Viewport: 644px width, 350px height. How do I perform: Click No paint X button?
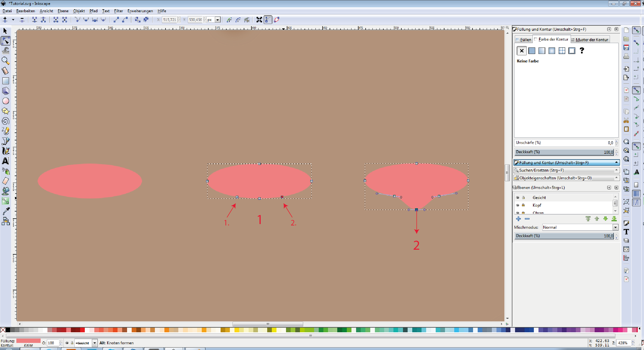(x=522, y=51)
